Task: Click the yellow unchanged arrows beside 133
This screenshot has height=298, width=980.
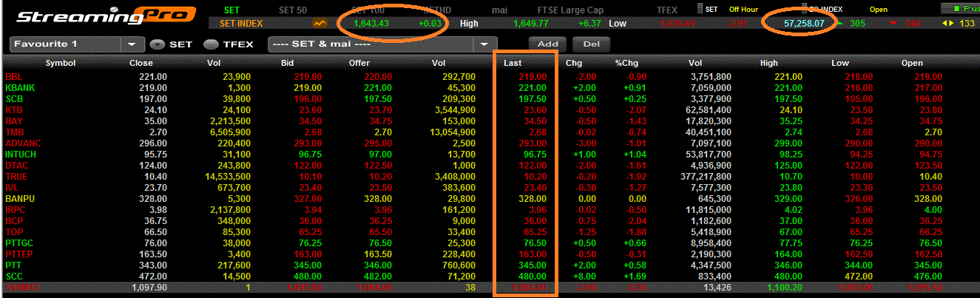Action: (947, 24)
